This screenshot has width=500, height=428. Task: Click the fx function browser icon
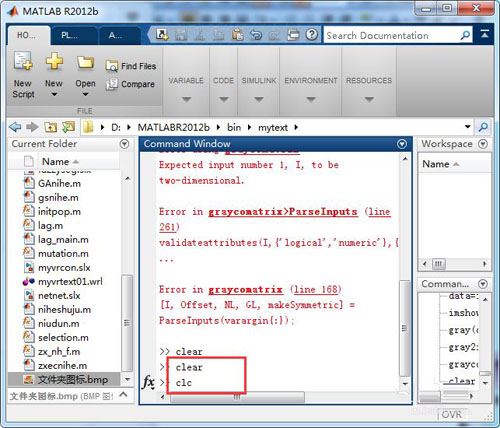click(x=148, y=382)
